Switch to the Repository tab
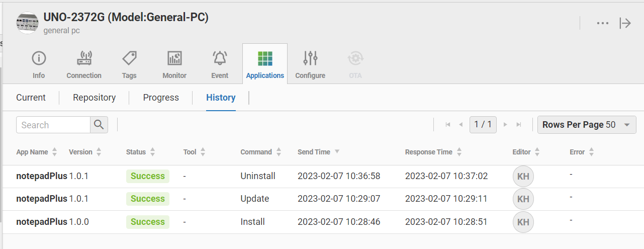The image size is (644, 249). [x=94, y=98]
